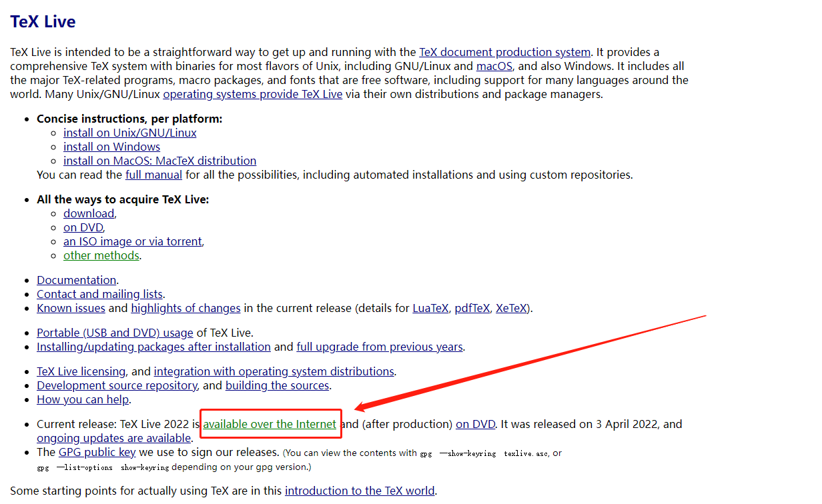822x504 pixels.
Task: Open install on Unix/GNU/Linux instructions
Action: pos(130,133)
